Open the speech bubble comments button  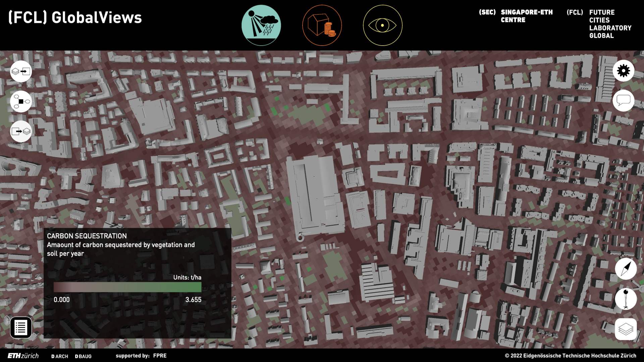[x=623, y=101]
